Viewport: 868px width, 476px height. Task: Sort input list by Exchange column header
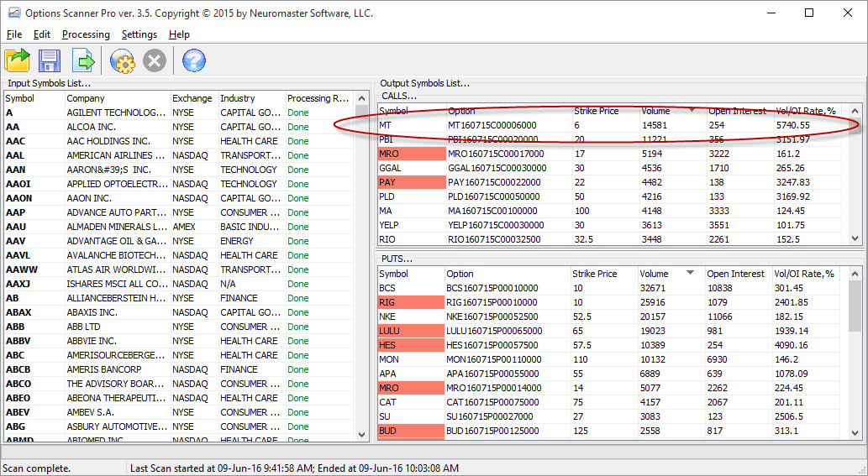pos(194,98)
